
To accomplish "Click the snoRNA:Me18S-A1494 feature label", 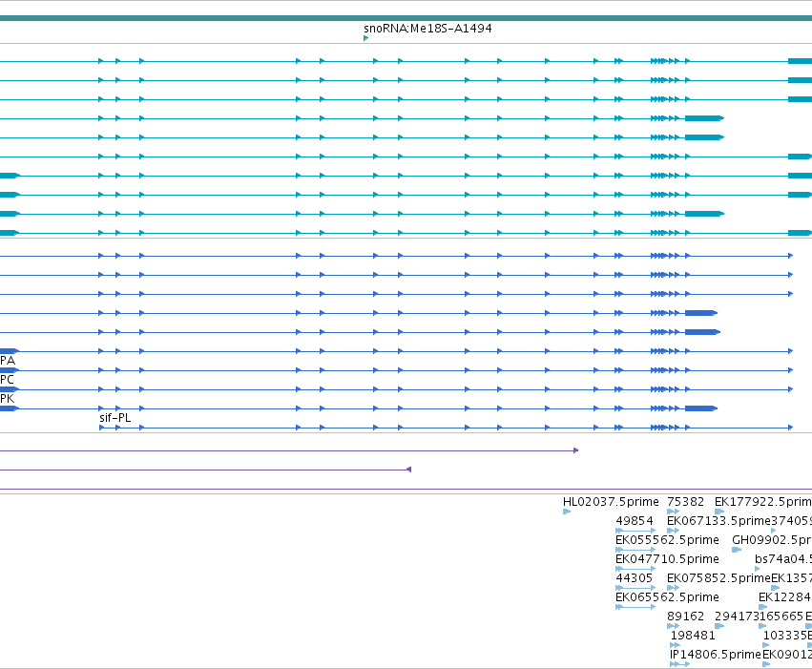I will (x=427, y=29).
